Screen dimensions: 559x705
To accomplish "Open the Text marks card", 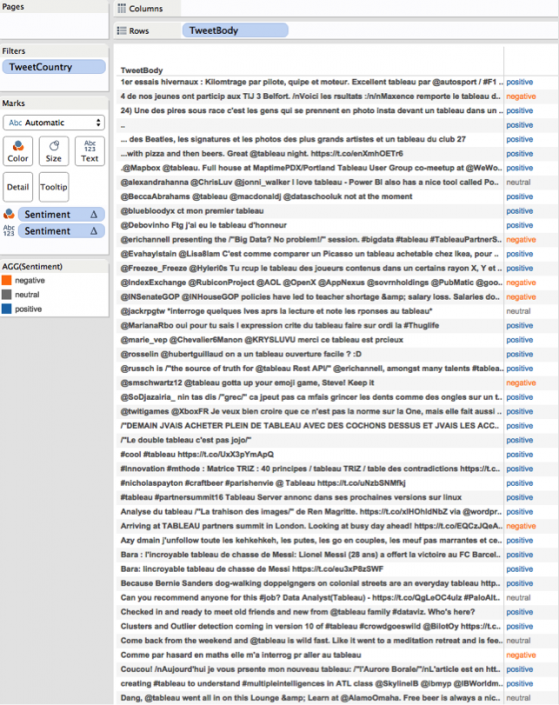I will click(x=89, y=151).
